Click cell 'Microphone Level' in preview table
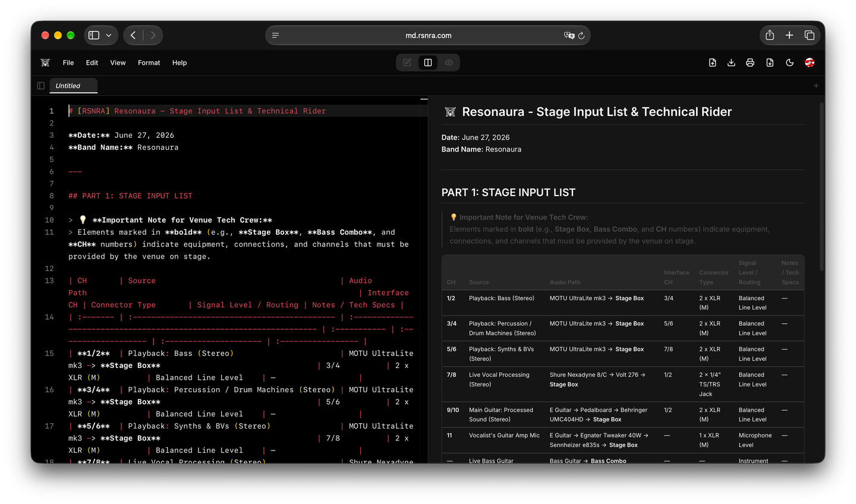The image size is (856, 504). (755, 440)
